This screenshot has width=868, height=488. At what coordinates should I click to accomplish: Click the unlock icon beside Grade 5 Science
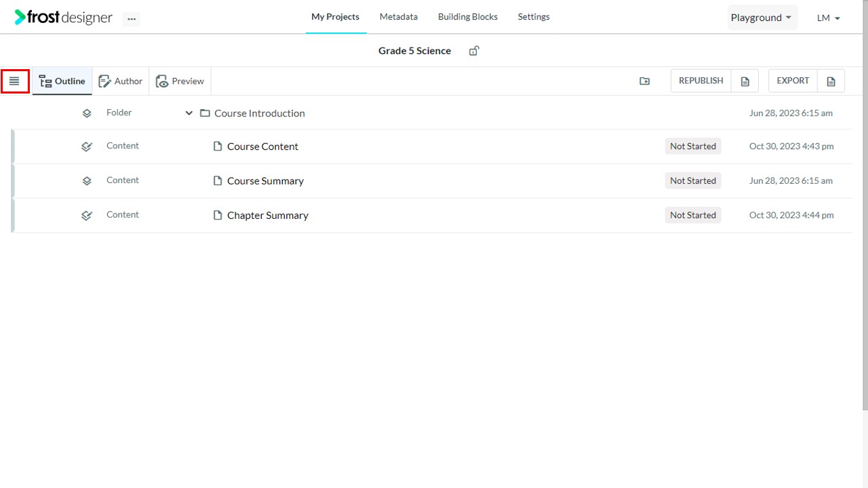tap(474, 51)
